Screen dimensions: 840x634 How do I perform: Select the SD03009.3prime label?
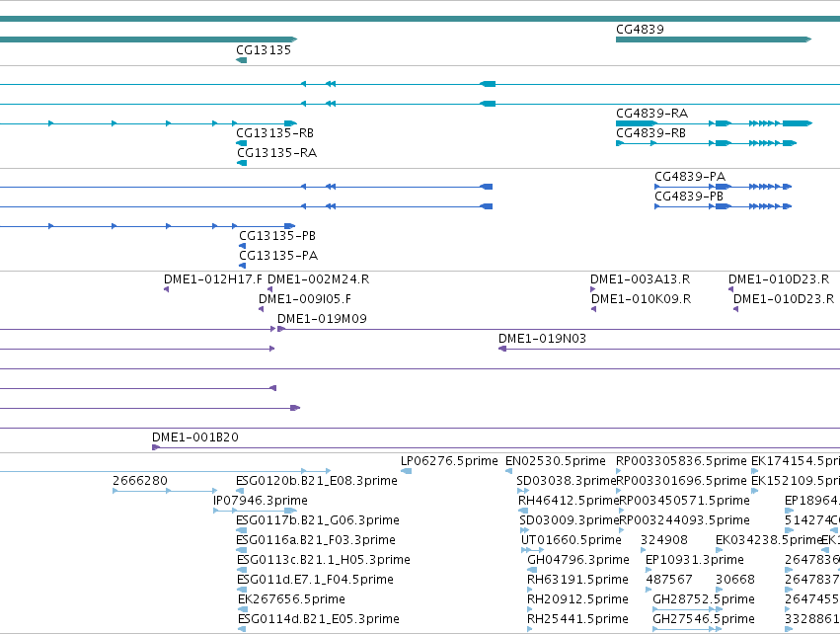tap(569, 520)
